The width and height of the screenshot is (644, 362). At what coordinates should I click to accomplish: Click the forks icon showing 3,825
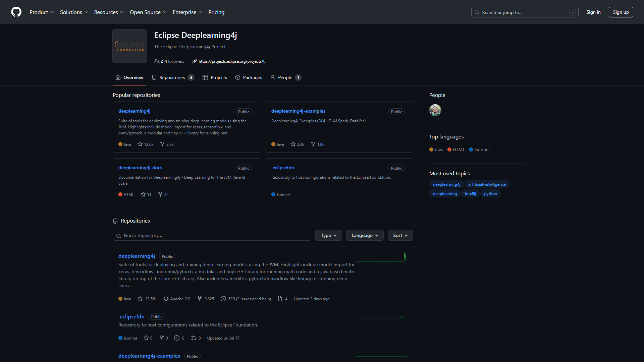[200, 299]
